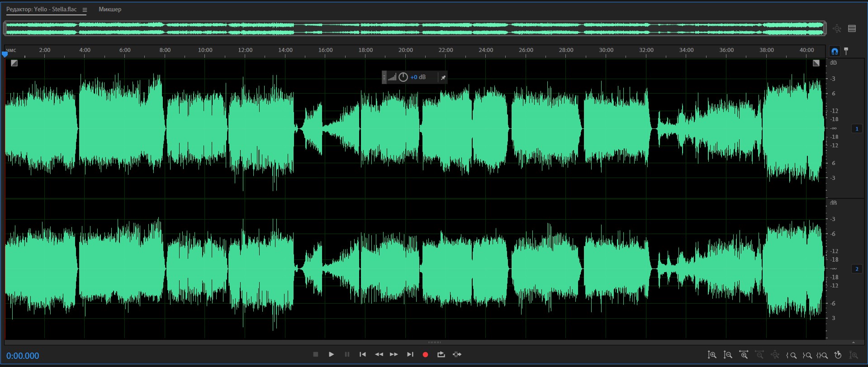
Task: Switch to the Микшер tab
Action: 110,9
